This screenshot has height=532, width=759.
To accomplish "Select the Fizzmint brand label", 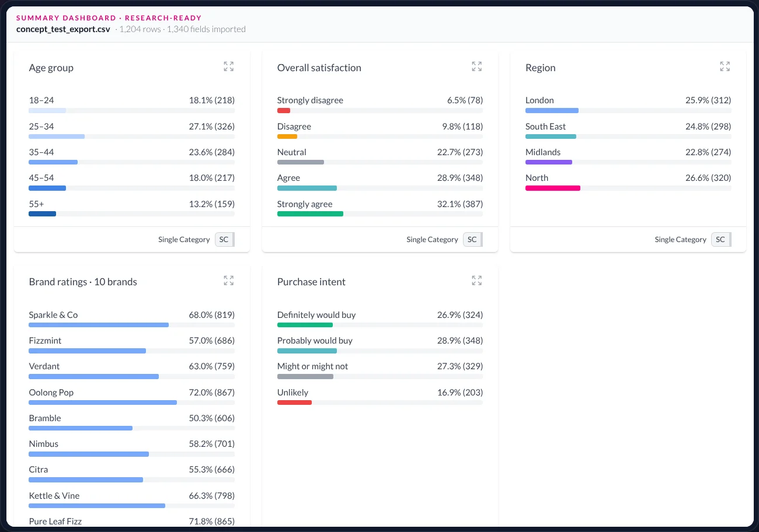I will pos(45,341).
